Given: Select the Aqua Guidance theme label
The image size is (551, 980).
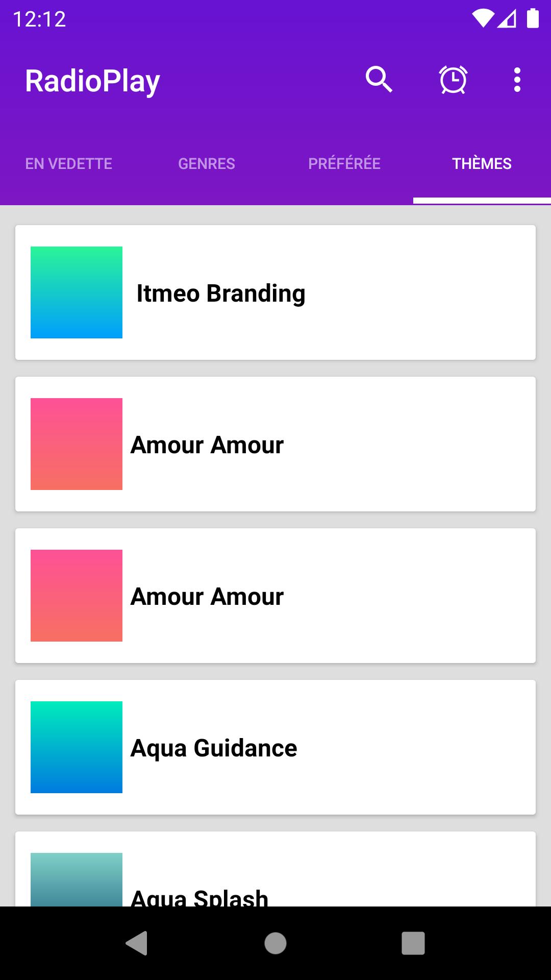Looking at the screenshot, I should 214,748.
